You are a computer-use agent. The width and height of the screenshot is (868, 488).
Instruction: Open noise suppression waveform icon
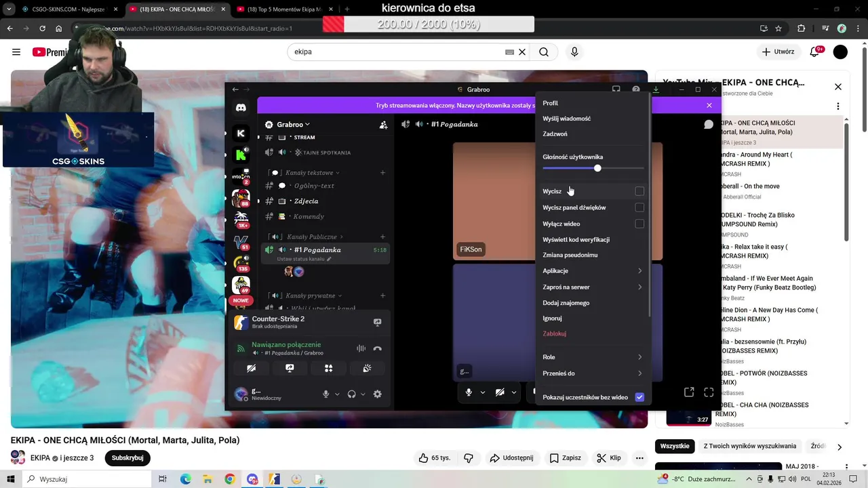pyautogui.click(x=361, y=348)
